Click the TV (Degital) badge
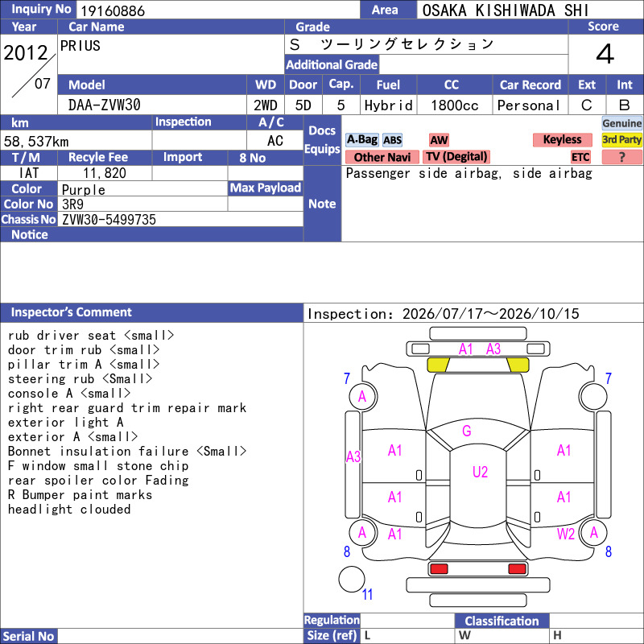The height and width of the screenshot is (644, 644). pyautogui.click(x=456, y=157)
